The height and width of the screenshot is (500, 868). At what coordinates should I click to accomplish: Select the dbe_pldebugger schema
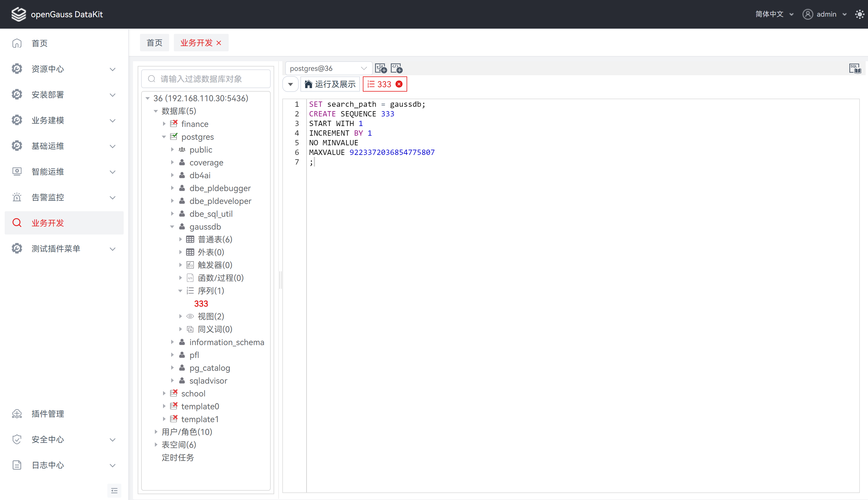click(220, 188)
